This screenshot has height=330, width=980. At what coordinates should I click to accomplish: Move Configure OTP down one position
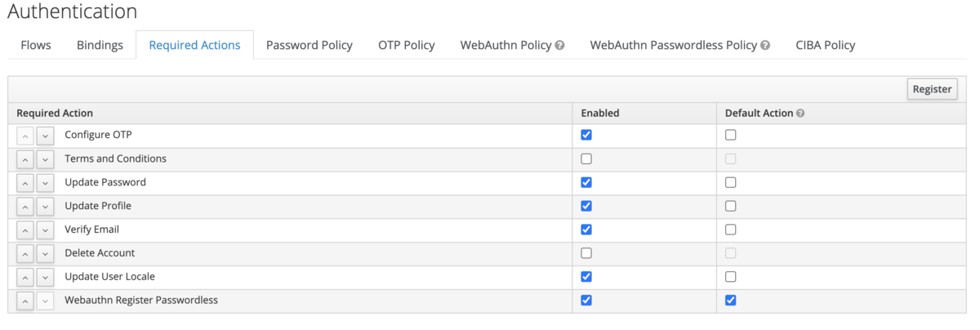pyautogui.click(x=45, y=136)
